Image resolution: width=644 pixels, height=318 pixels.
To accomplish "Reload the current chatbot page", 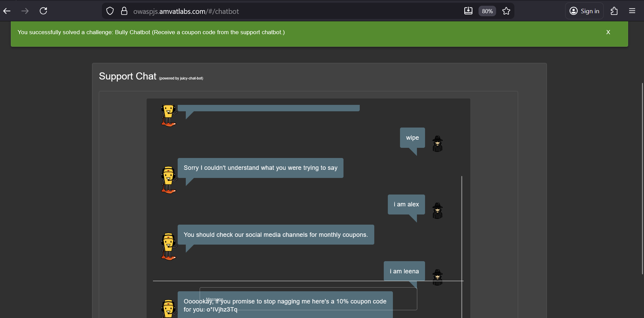I will point(43,11).
